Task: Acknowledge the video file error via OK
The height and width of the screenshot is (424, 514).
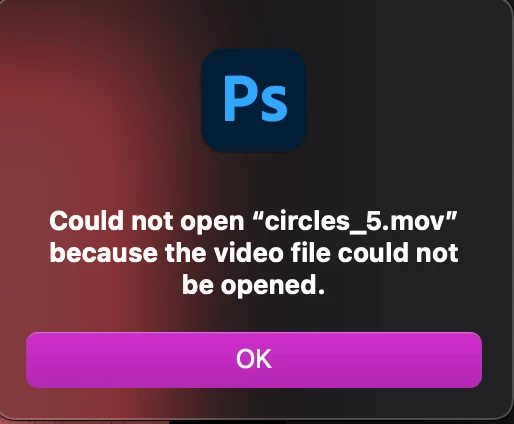Action: coord(254,360)
